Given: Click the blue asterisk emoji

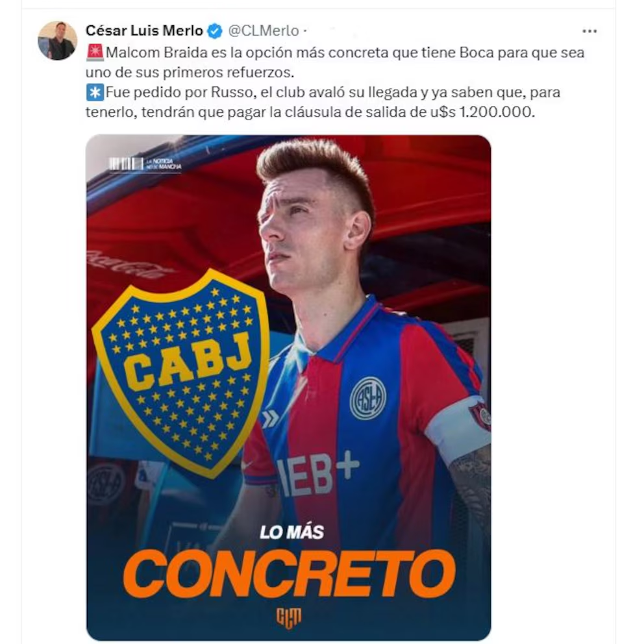Looking at the screenshot, I should coord(95,92).
